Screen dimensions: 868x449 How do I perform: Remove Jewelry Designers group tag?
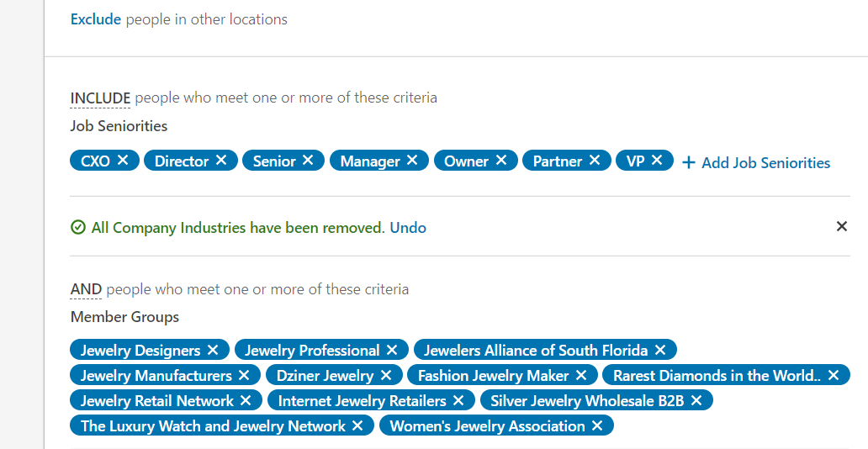[x=213, y=350]
